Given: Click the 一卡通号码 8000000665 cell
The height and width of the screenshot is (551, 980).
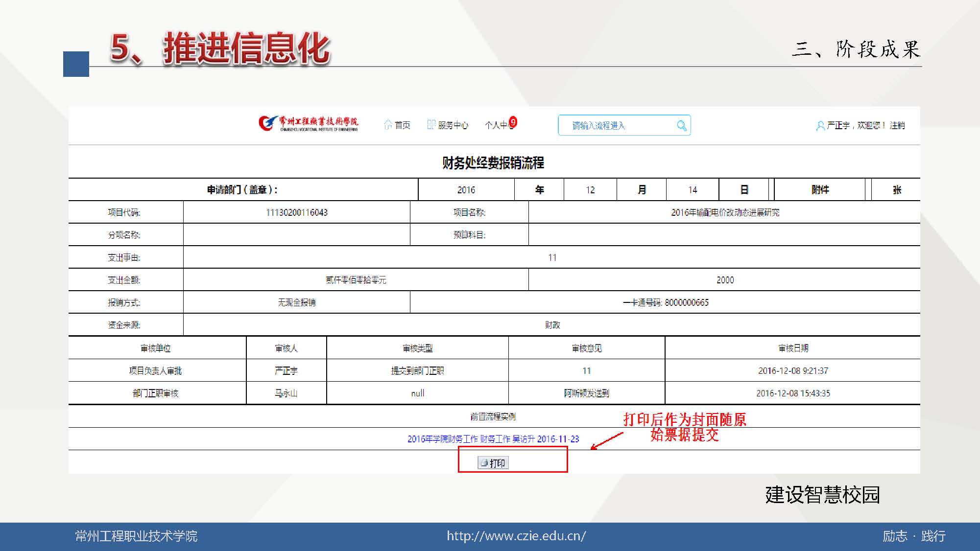Looking at the screenshot, I should pos(665,302).
